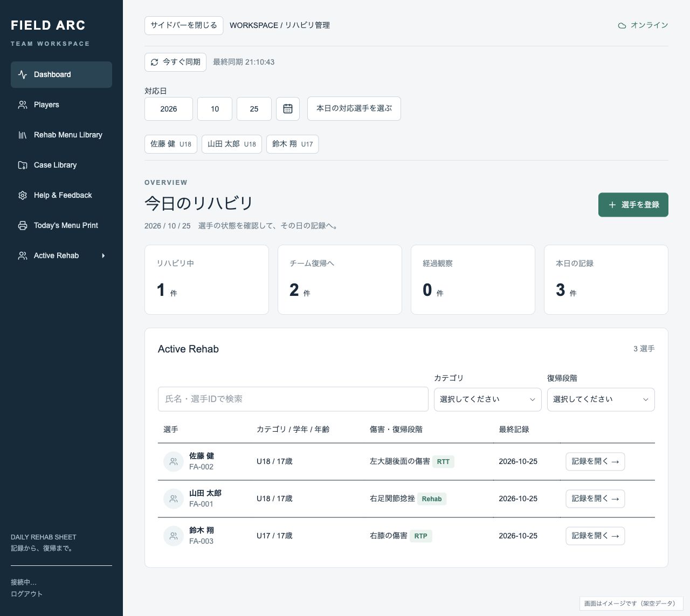The height and width of the screenshot is (616, 690).
Task: Go to Rehab Menu Library
Action: point(61,135)
